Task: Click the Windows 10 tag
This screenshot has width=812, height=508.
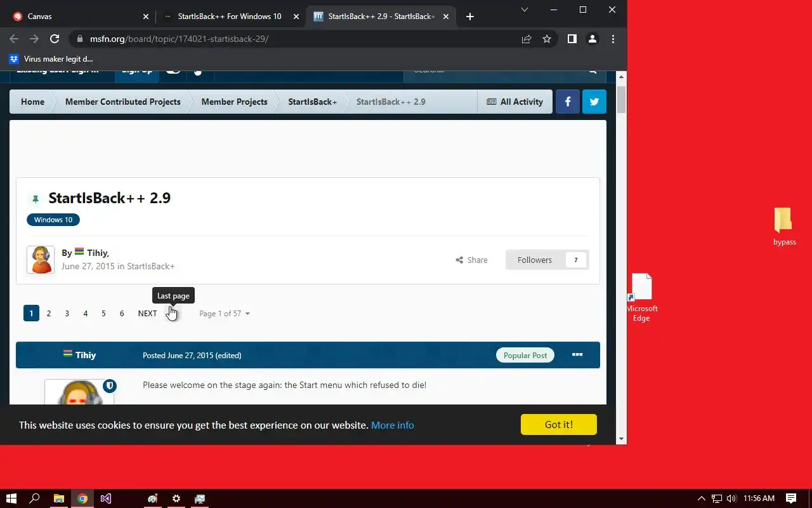Action: click(53, 220)
